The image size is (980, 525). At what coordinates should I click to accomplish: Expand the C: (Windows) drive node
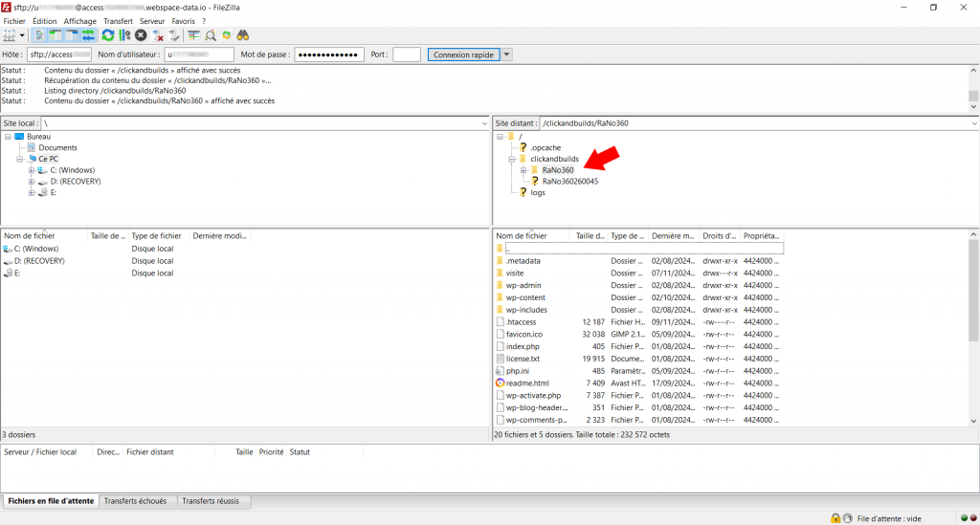[x=32, y=170]
